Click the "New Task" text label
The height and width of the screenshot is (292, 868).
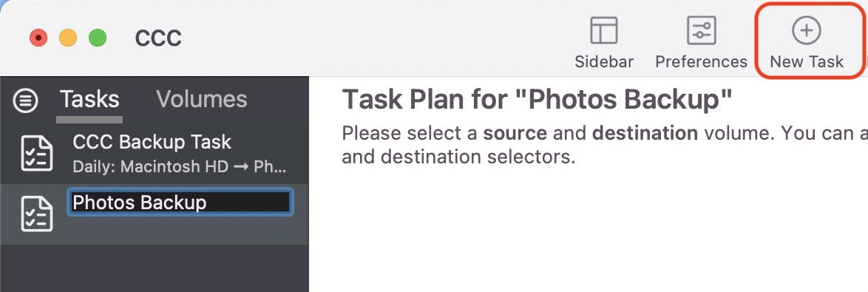tap(807, 61)
